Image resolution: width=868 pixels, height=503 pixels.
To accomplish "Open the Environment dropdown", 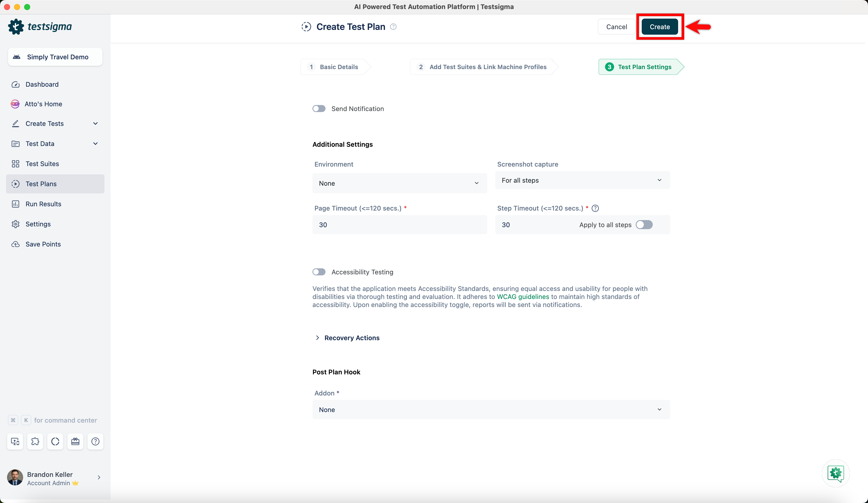I will click(400, 183).
